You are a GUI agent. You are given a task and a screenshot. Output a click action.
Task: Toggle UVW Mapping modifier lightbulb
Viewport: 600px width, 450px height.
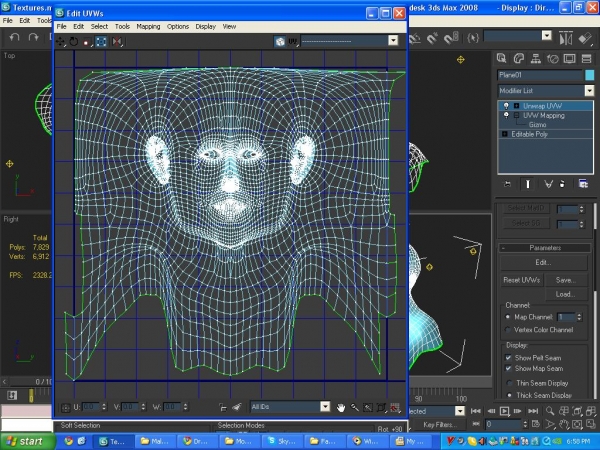point(506,115)
